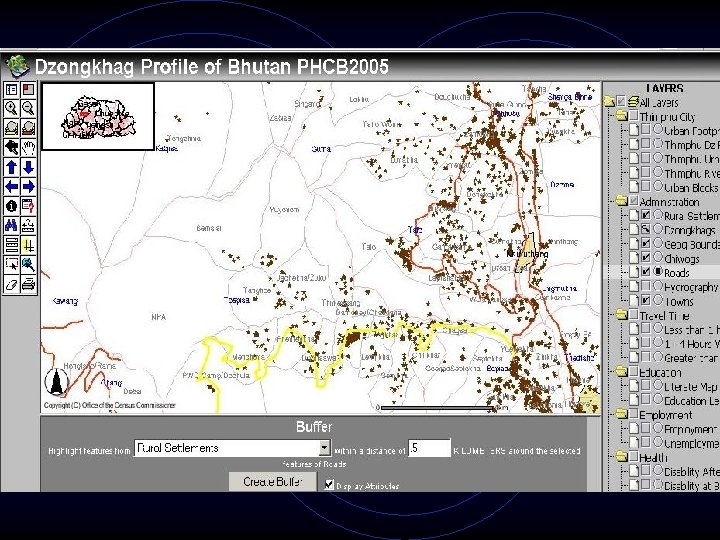Screen dimensions: 720x540
Task: Click the Towns layer label
Action: [x=679, y=302]
